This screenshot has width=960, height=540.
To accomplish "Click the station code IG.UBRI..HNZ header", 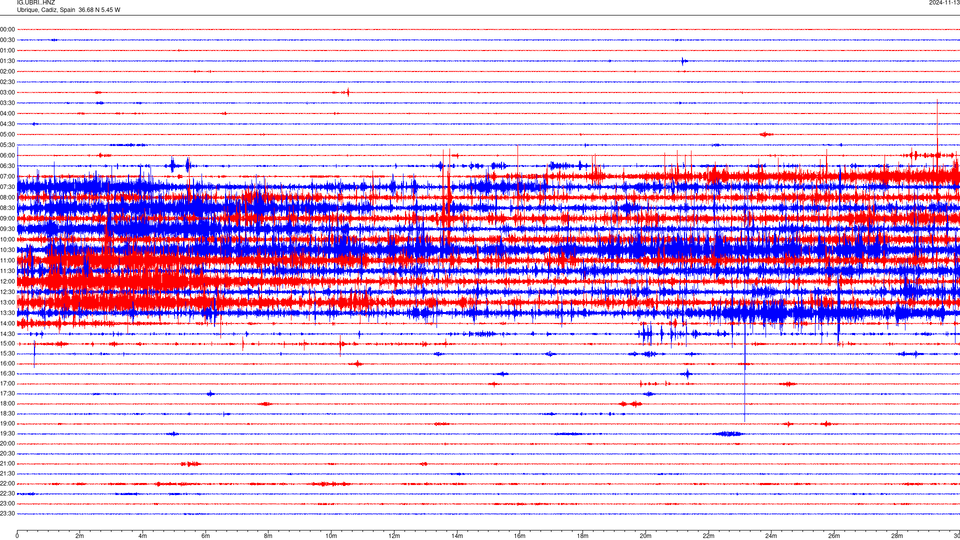I will point(36,3).
